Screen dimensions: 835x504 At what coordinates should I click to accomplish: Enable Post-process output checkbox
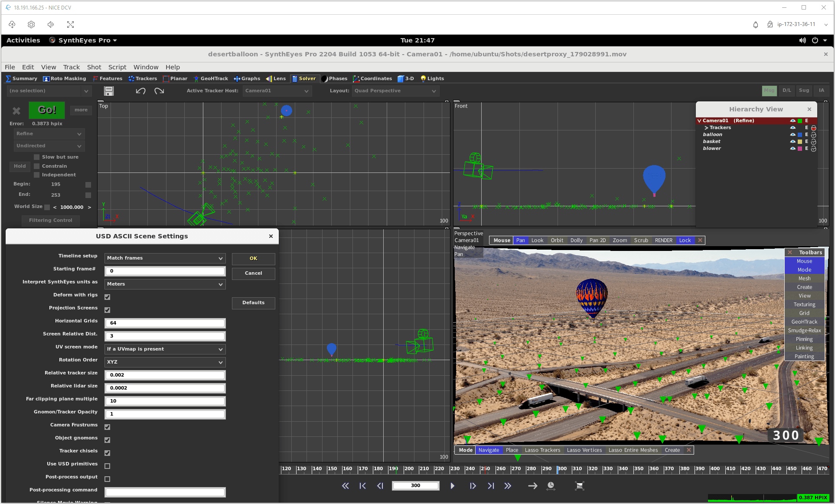coord(108,479)
